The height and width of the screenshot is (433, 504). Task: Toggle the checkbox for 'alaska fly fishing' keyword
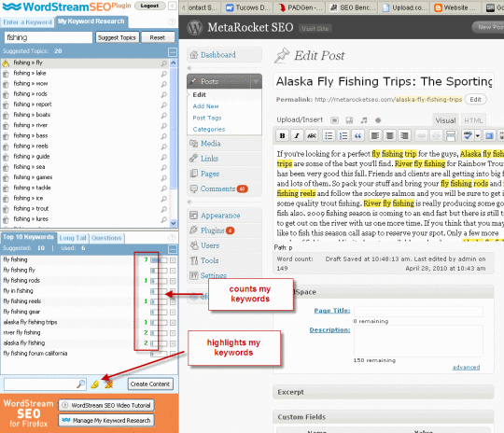coord(173,343)
